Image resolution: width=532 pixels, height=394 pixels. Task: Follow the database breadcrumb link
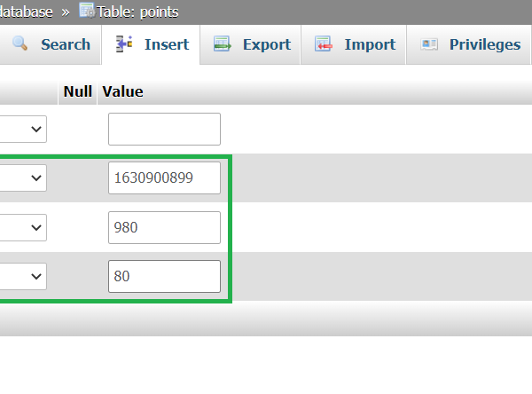(x=27, y=12)
